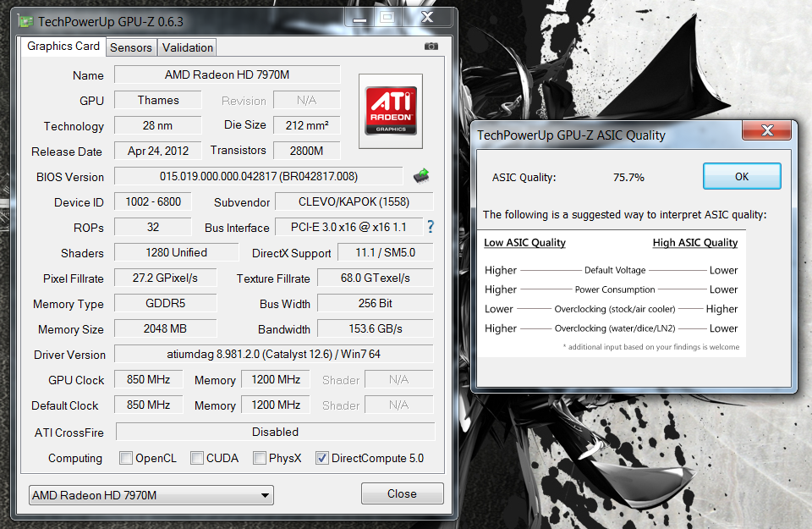This screenshot has height=529, width=812.
Task: Open the Validation tab
Action: [188, 47]
